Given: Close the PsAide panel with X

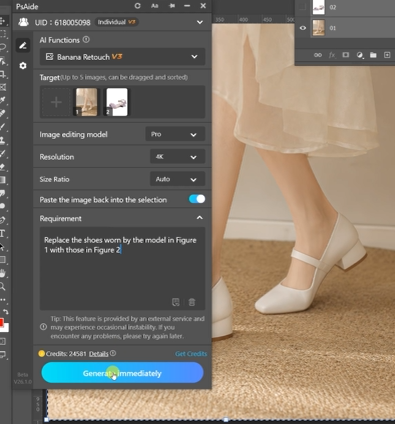Looking at the screenshot, I should coord(203,6).
